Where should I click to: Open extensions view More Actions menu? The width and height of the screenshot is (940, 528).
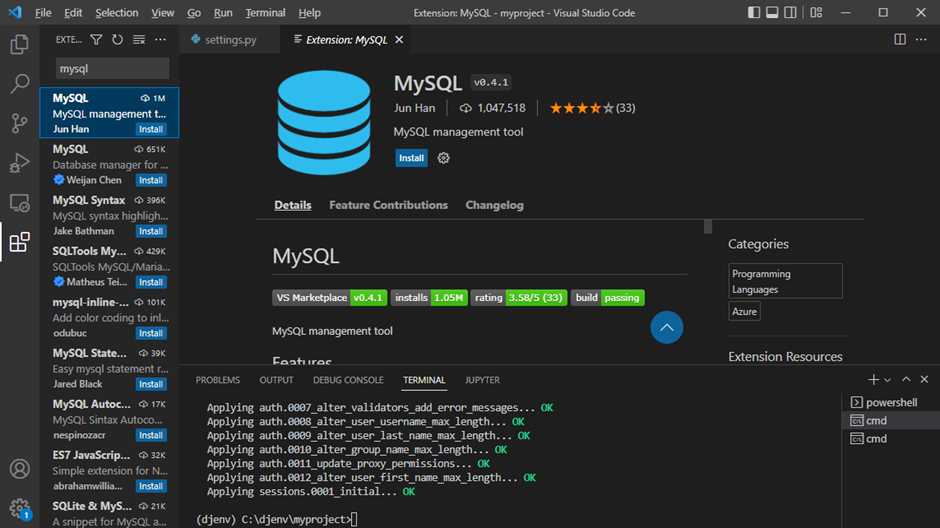(x=160, y=40)
